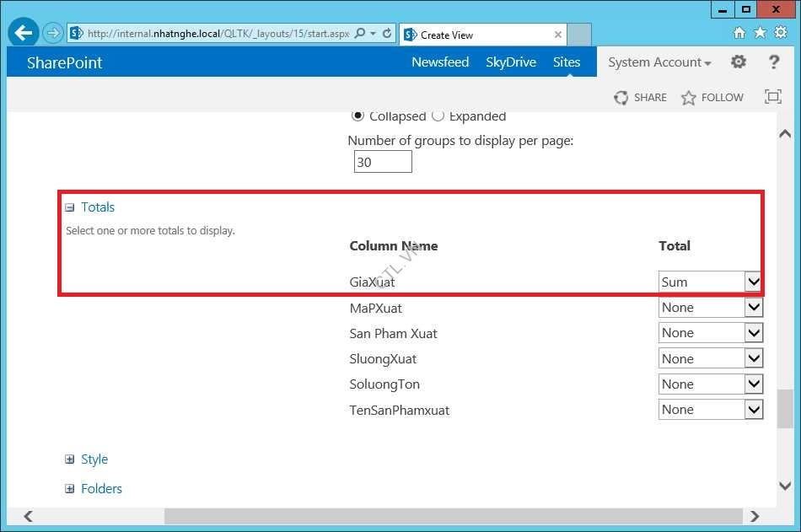Click the question mark help icon
The image size is (801, 532).
[773, 62]
